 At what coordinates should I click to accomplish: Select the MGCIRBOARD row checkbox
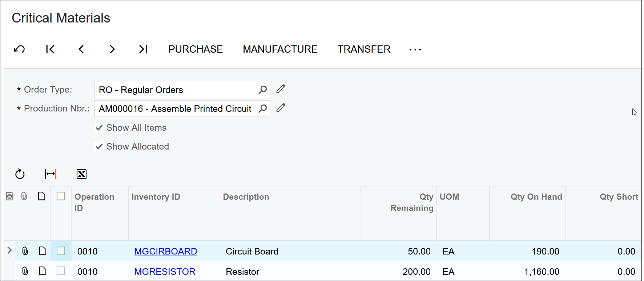pyautogui.click(x=61, y=251)
